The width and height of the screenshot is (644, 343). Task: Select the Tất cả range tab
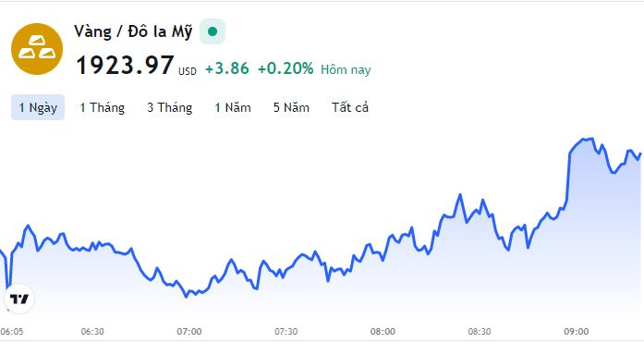tap(350, 107)
